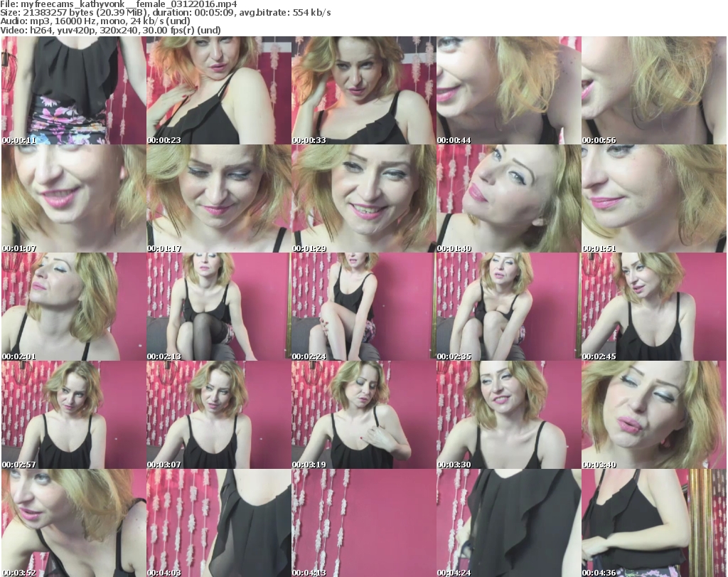Click the Audio mp3 info line
This screenshot has width=728, height=577.
click(95, 21)
